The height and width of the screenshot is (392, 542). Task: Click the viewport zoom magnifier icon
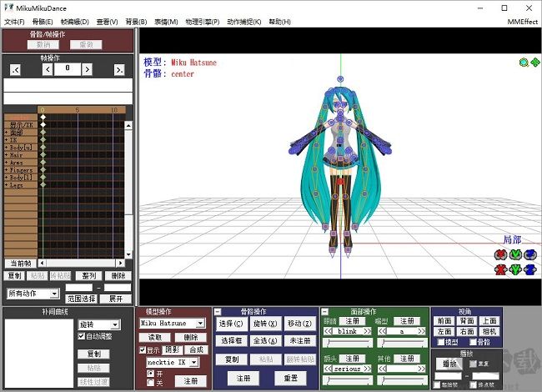click(x=524, y=62)
